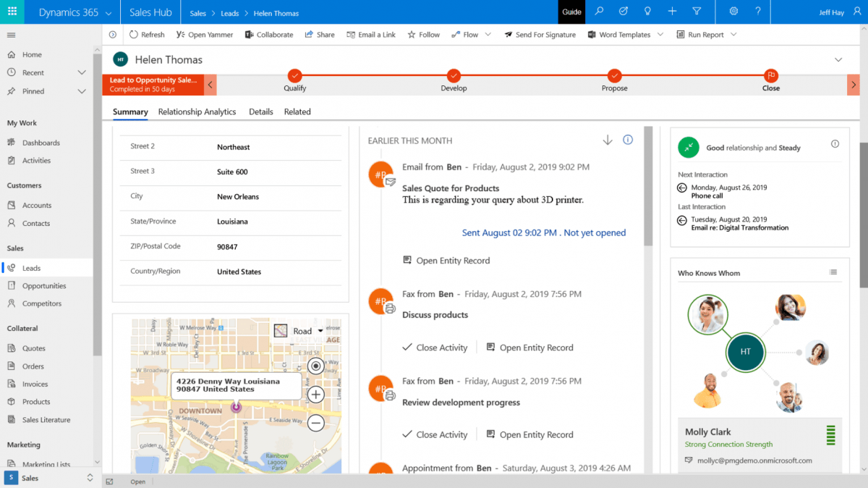Switch to the Details tab
Viewport: 868px width, 488px height.
261,112
